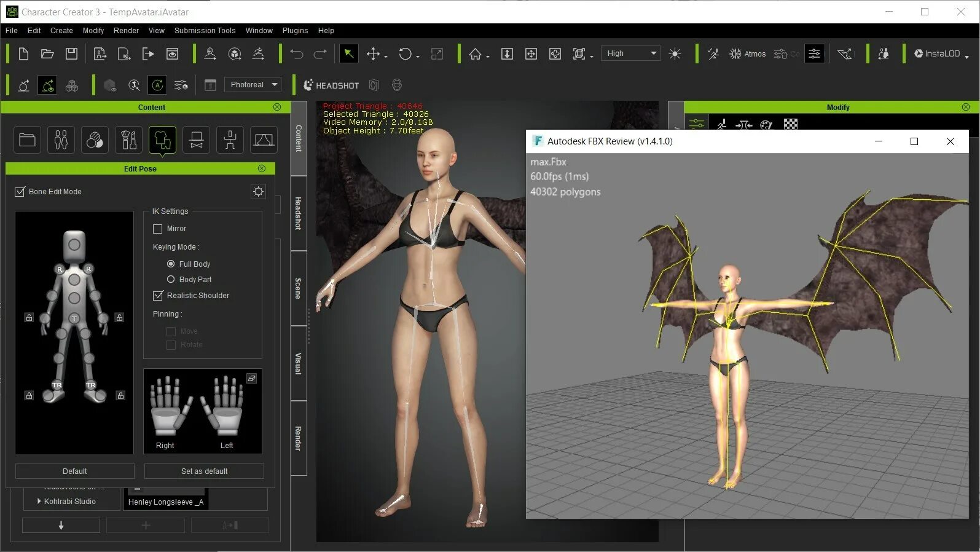Click the Undo arrow
Image resolution: width=980 pixels, height=552 pixels.
[x=297, y=54]
